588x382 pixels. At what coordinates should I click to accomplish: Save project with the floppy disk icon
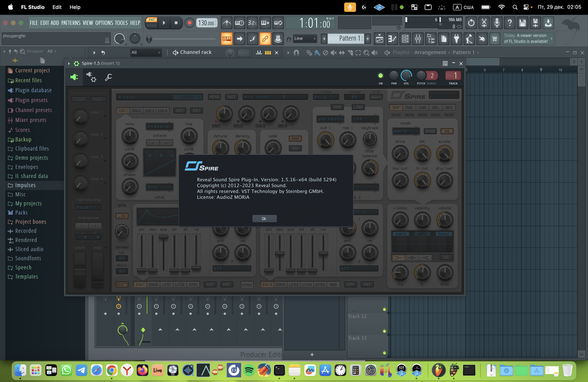(x=523, y=22)
